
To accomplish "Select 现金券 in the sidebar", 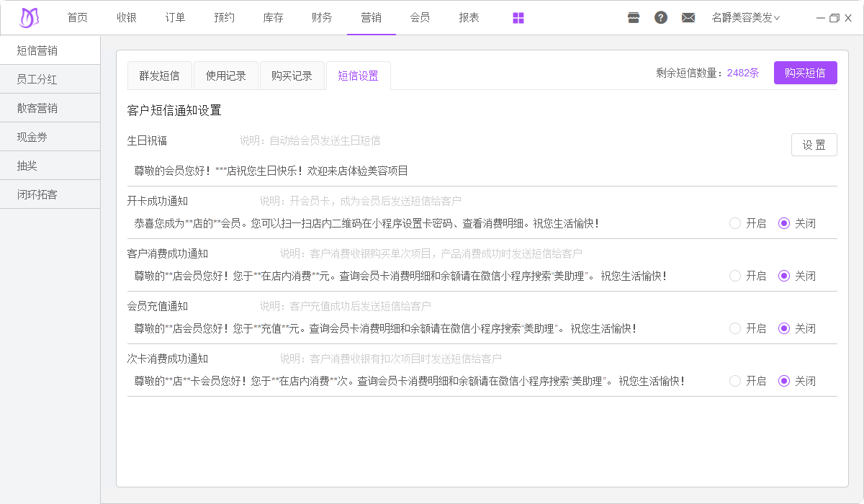I will [32, 137].
